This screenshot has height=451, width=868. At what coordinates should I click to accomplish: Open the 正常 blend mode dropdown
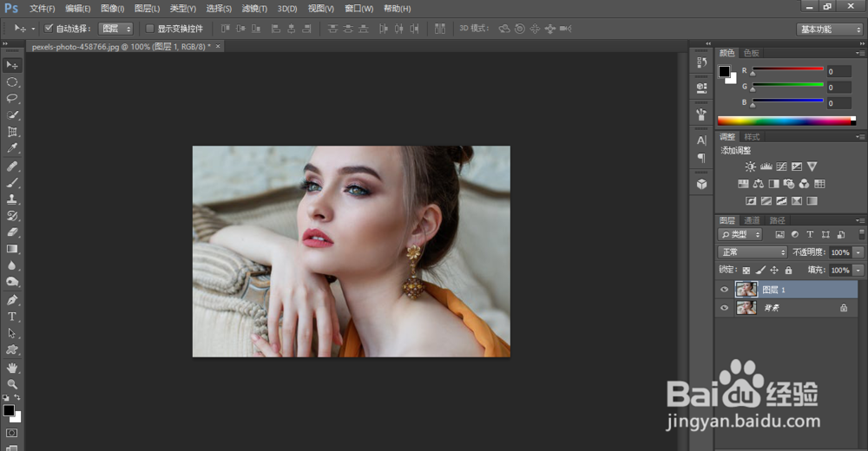(x=752, y=252)
